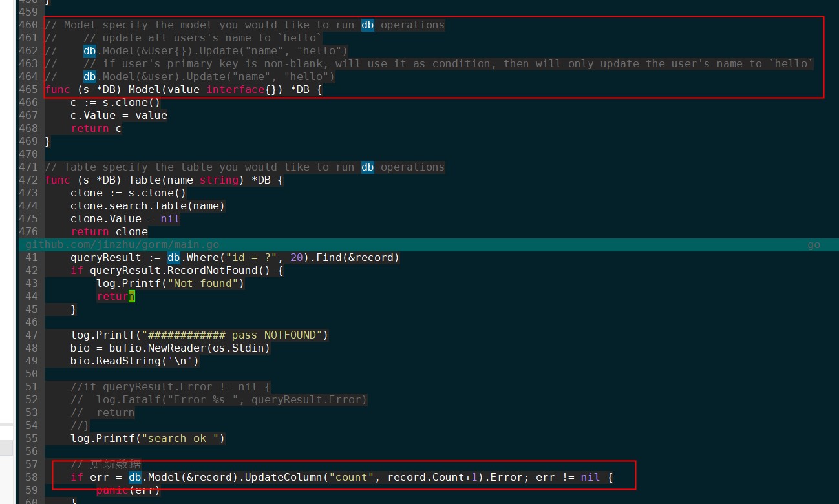Place cursor on 'c := s.clone()' line

coord(116,103)
